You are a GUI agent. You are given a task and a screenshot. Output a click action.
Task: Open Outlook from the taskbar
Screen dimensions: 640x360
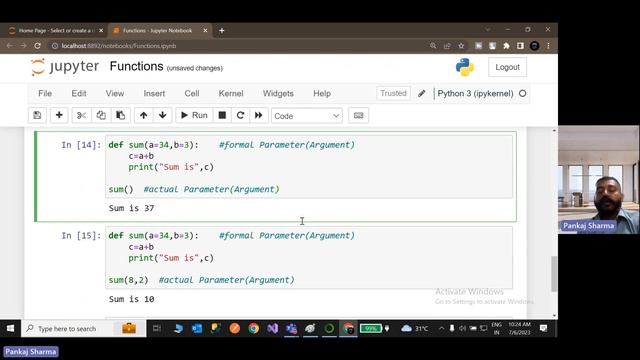(197, 328)
